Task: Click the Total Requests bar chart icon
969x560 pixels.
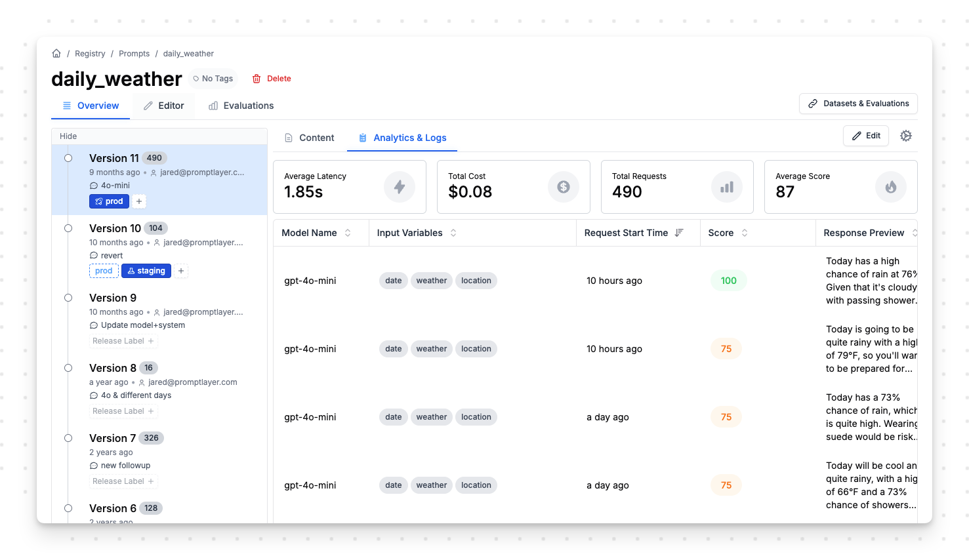Action: tap(727, 187)
